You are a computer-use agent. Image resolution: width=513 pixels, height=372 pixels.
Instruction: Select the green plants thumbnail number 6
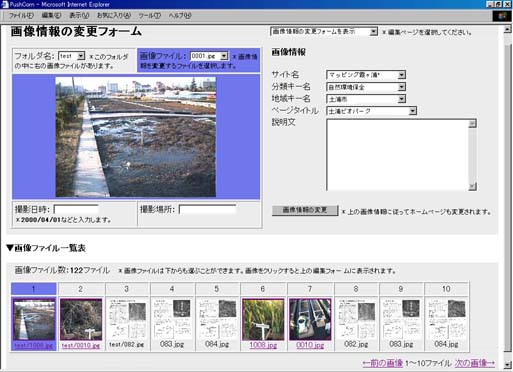click(263, 319)
